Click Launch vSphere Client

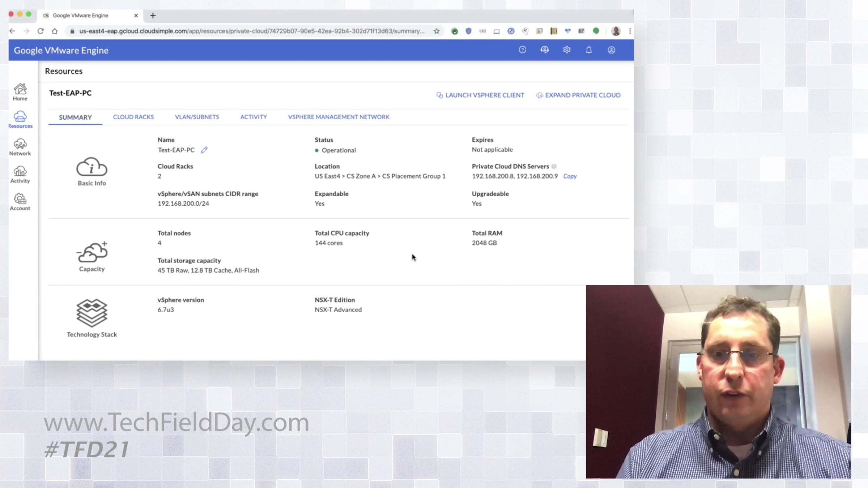[x=480, y=95]
